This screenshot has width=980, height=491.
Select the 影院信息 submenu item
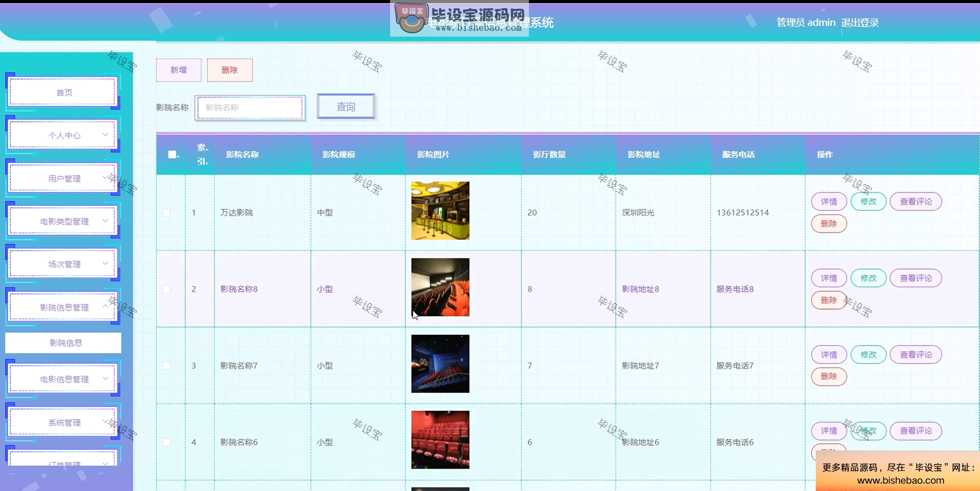[63, 343]
